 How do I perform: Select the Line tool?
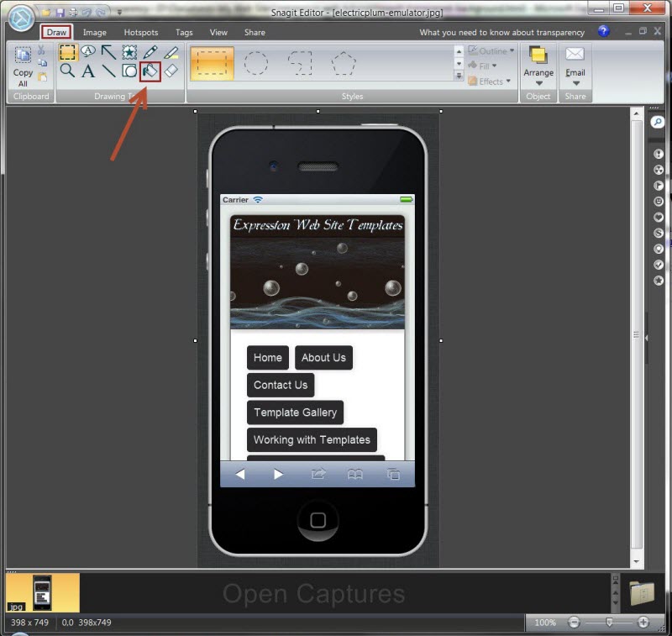(x=108, y=71)
